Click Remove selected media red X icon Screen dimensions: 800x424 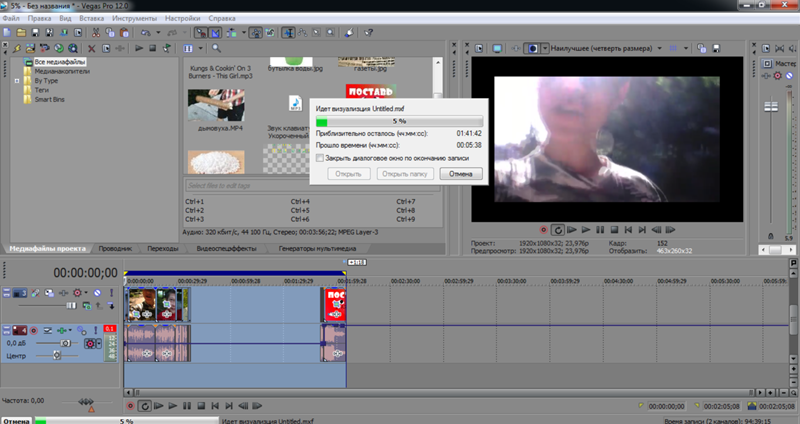coord(91,48)
